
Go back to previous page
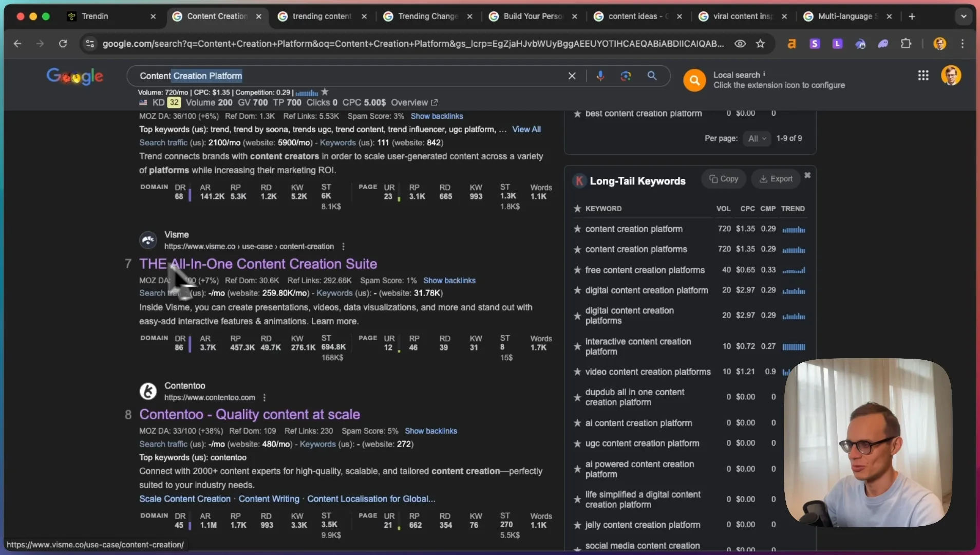tap(17, 44)
